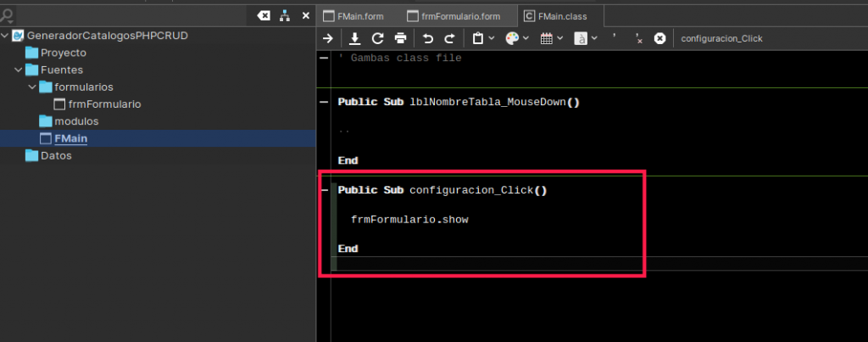The height and width of the screenshot is (342, 868).
Task: Click the project search input field
Action: [127, 15]
